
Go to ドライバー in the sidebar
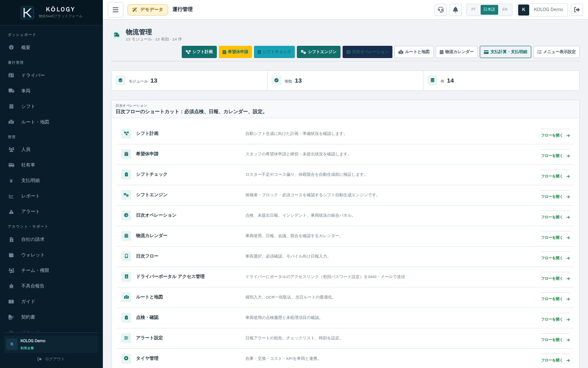click(51, 75)
